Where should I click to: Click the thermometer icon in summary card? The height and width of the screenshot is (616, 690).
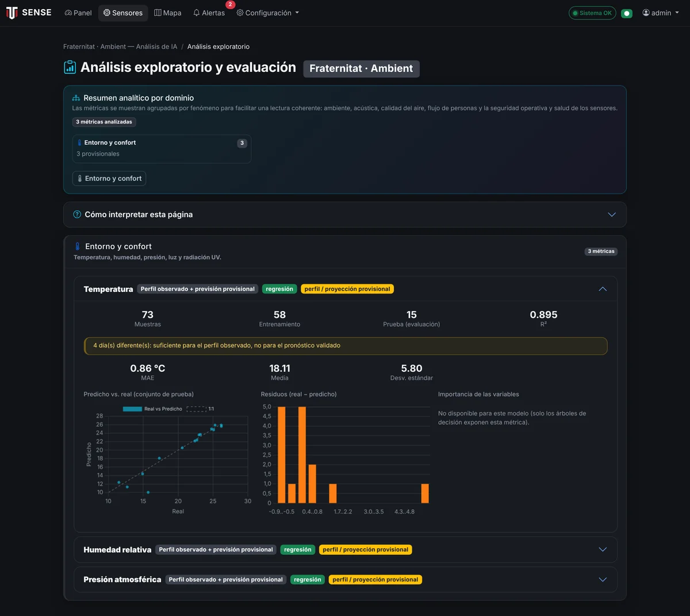[80, 143]
